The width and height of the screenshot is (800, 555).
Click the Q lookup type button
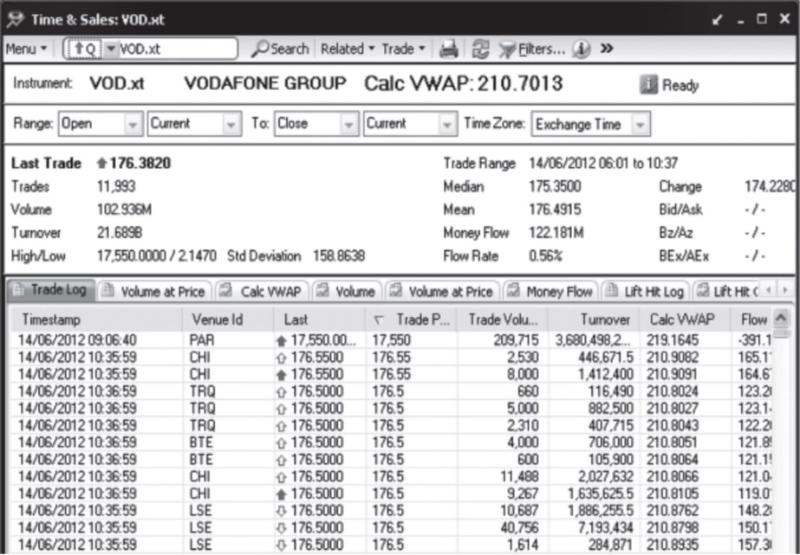(x=83, y=49)
